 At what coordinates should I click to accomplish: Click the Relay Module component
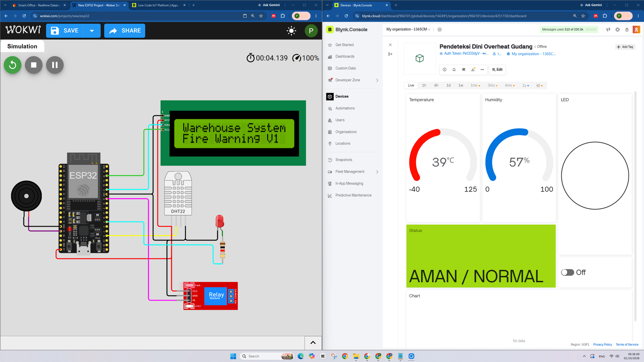click(x=211, y=296)
